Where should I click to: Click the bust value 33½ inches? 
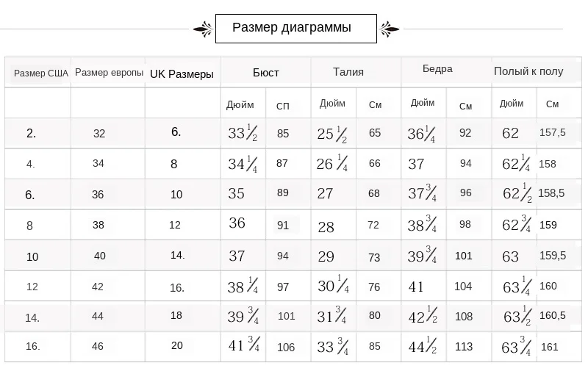coord(243,133)
